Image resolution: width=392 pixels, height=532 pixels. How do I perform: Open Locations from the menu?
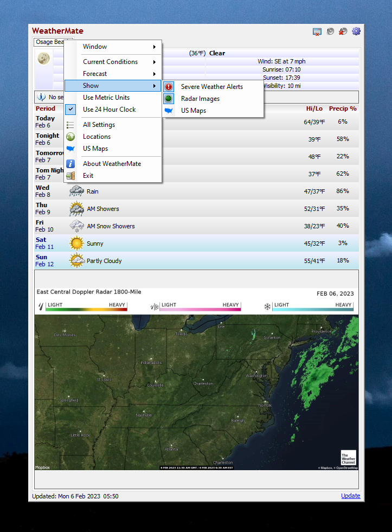[113, 137]
